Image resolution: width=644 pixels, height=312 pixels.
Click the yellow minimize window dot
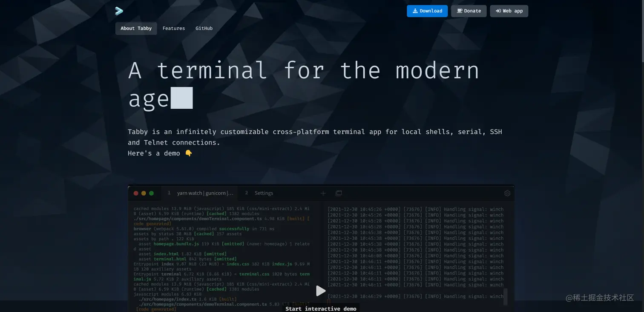[144, 194]
